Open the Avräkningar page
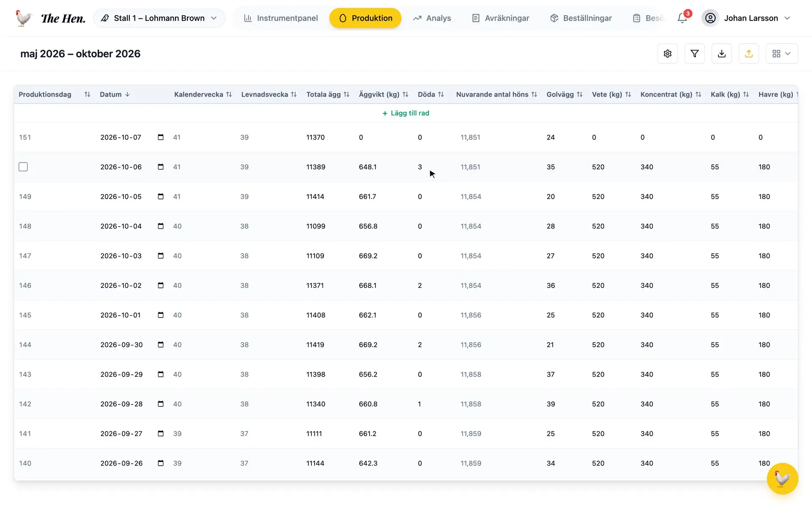Image resolution: width=812 pixels, height=508 pixels. point(500,18)
